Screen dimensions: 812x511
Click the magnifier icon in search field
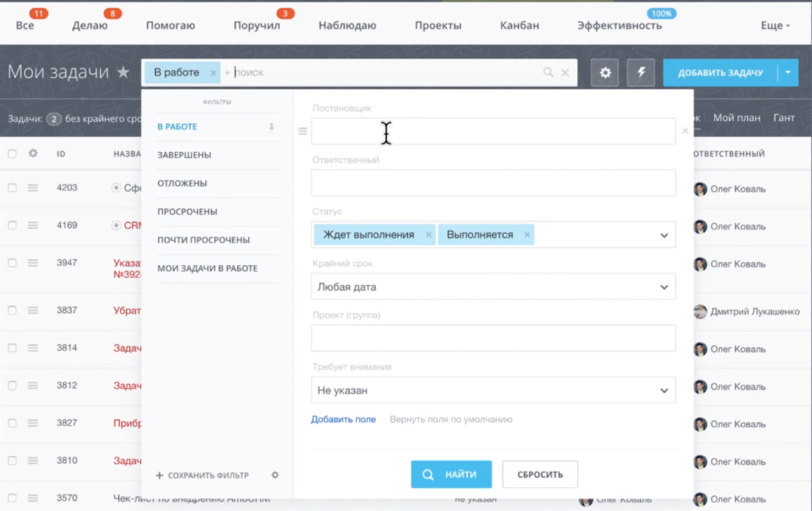pos(548,72)
